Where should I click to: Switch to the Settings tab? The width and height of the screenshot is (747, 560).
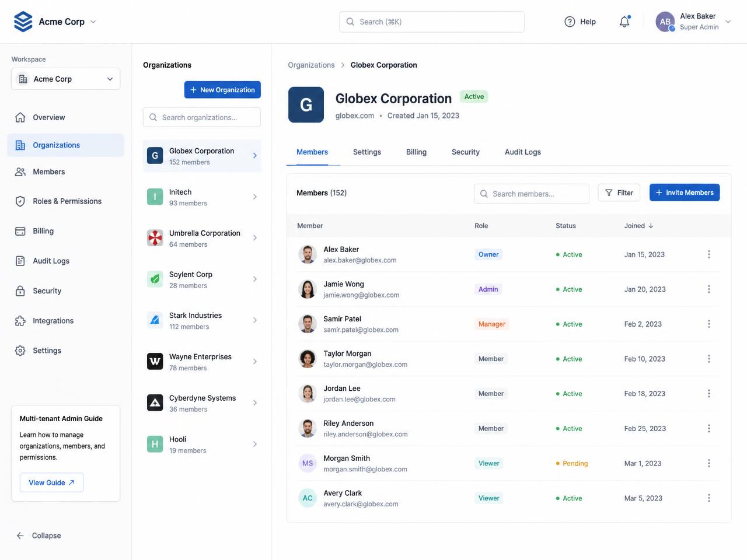[367, 152]
